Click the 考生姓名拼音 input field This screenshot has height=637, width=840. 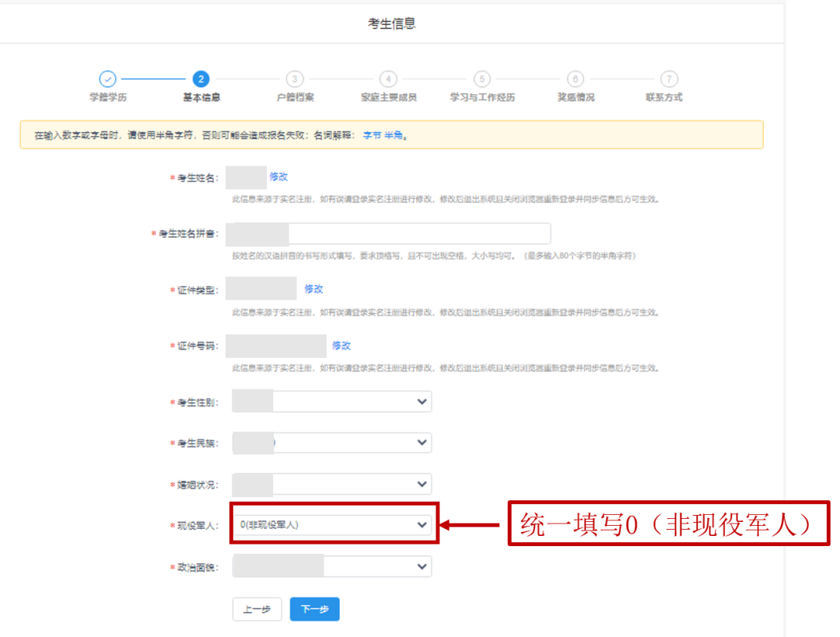(x=418, y=233)
